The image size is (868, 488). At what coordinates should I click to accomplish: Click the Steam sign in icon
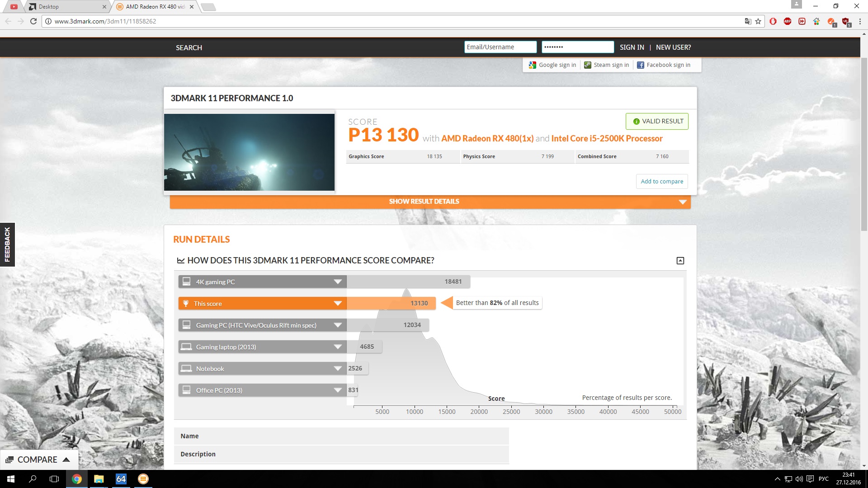[x=588, y=65]
